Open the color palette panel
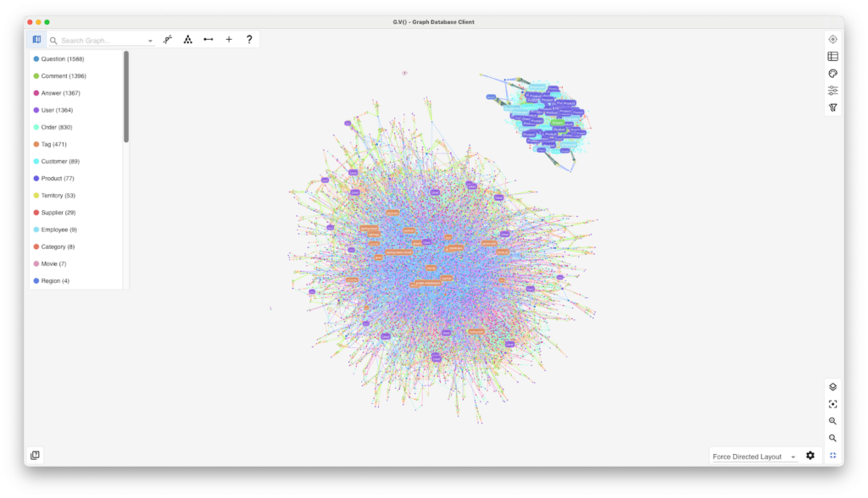 pos(832,73)
